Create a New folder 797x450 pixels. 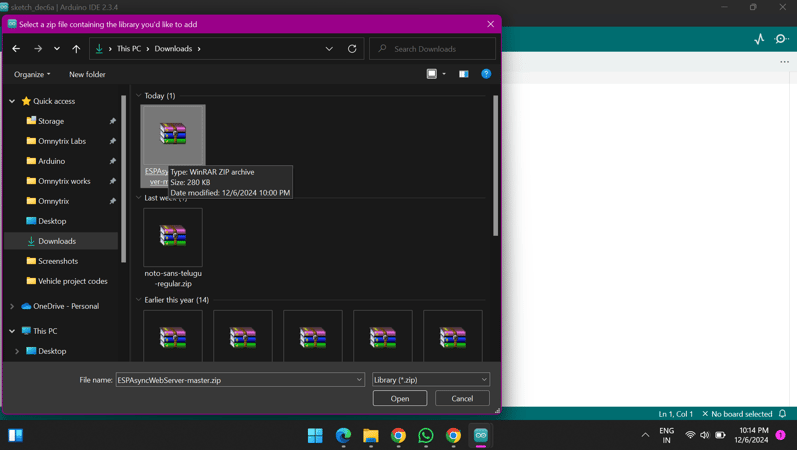point(87,74)
